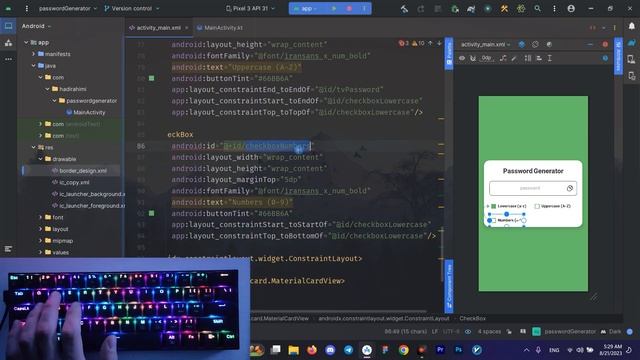Open Telegram from the taskbar
The height and width of the screenshot is (360, 640).
point(348,350)
